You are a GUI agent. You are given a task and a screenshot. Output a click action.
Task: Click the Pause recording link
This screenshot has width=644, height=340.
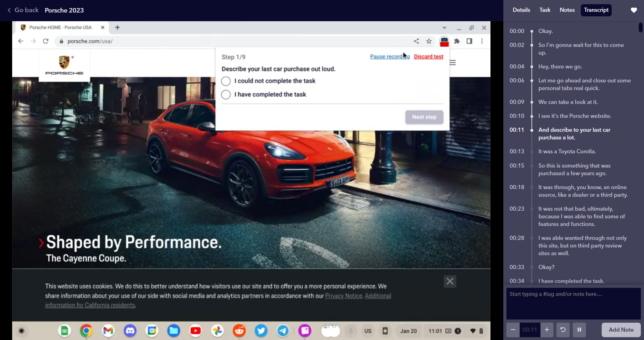(390, 57)
